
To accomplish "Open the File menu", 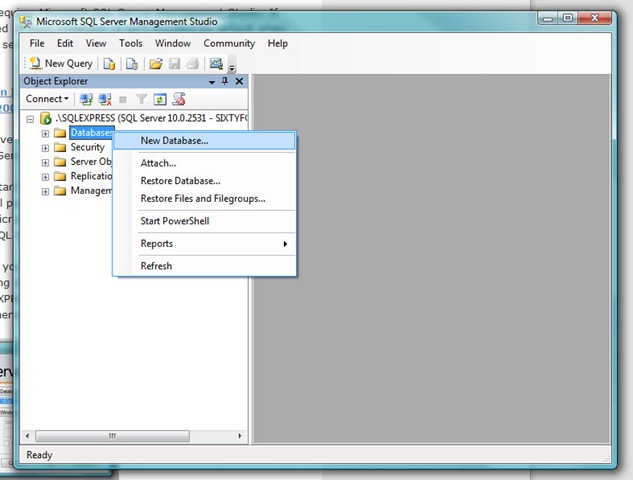I will click(x=37, y=44).
